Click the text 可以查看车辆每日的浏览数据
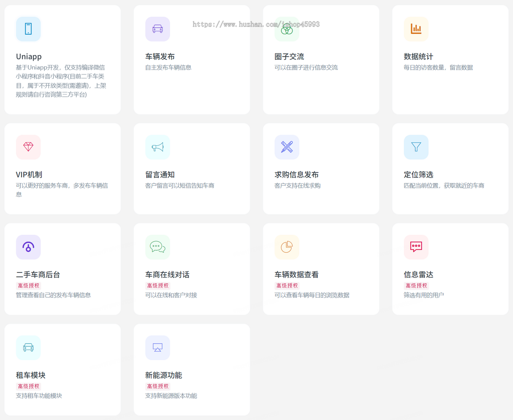513x420 pixels. (312, 295)
